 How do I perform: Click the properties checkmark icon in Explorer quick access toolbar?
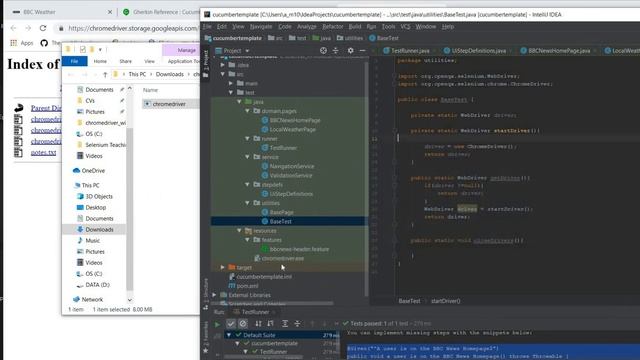pyautogui.click(x=82, y=49)
